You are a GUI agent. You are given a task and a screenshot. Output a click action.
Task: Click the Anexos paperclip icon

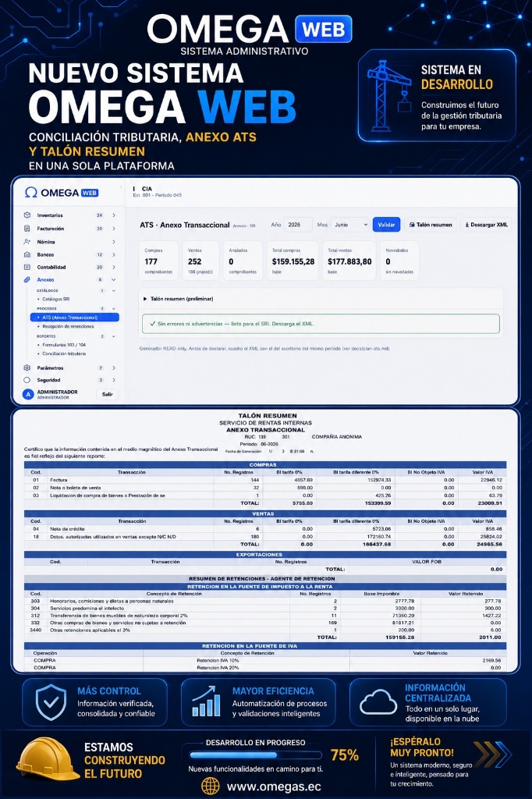27,279
